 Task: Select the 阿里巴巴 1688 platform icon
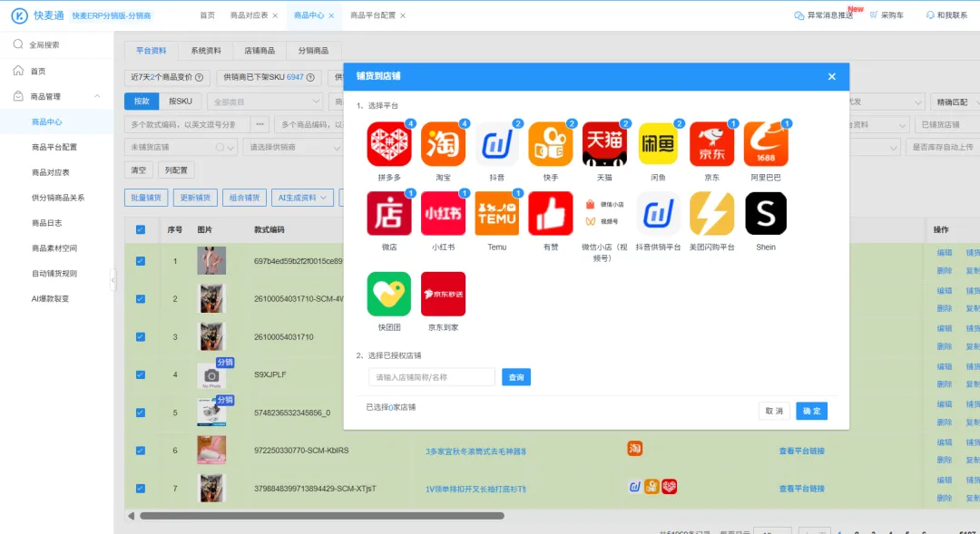click(766, 144)
